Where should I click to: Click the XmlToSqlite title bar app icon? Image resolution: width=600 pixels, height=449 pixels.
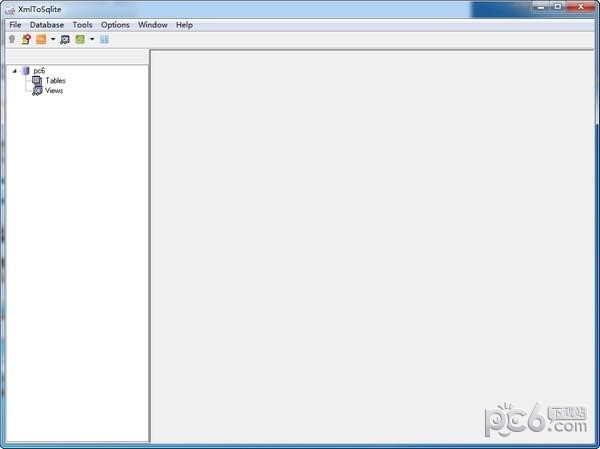10,10
